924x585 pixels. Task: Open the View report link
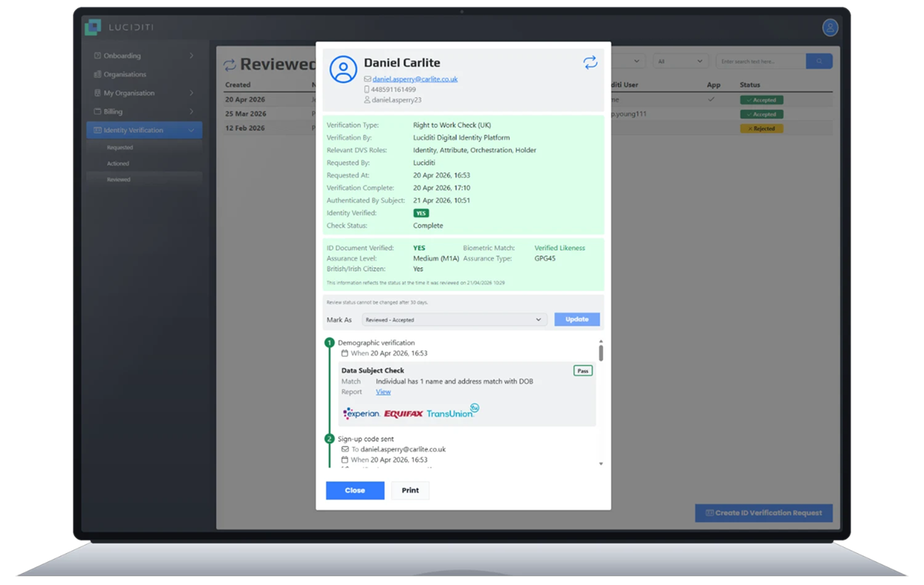383,392
